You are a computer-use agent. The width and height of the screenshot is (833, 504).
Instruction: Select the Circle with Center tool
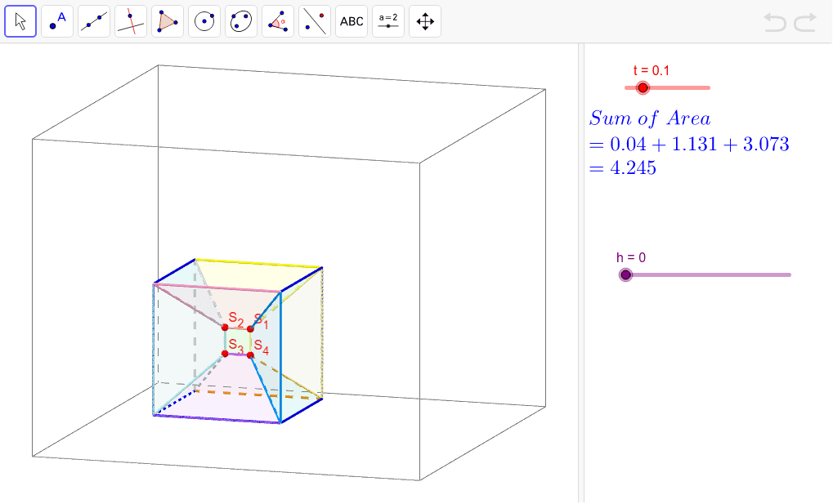pyautogui.click(x=204, y=21)
